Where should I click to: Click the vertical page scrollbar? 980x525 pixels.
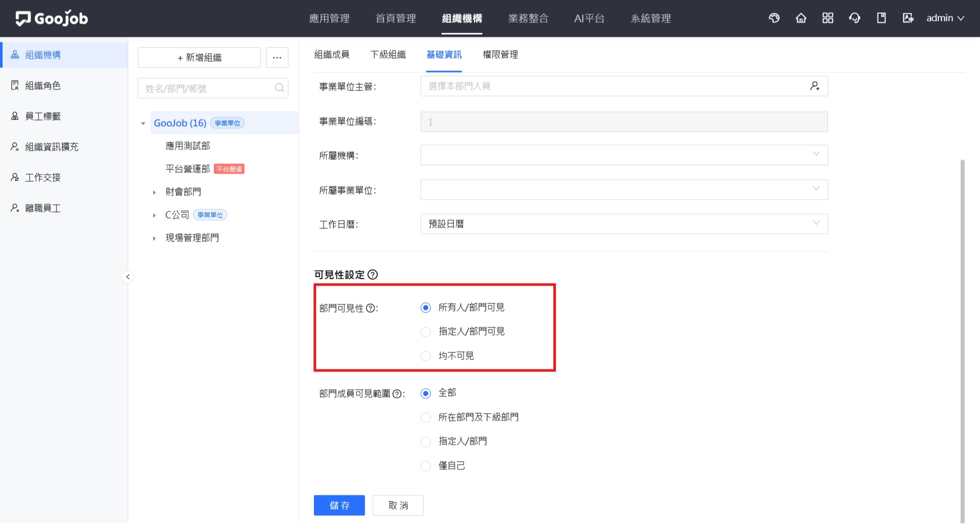(963, 341)
